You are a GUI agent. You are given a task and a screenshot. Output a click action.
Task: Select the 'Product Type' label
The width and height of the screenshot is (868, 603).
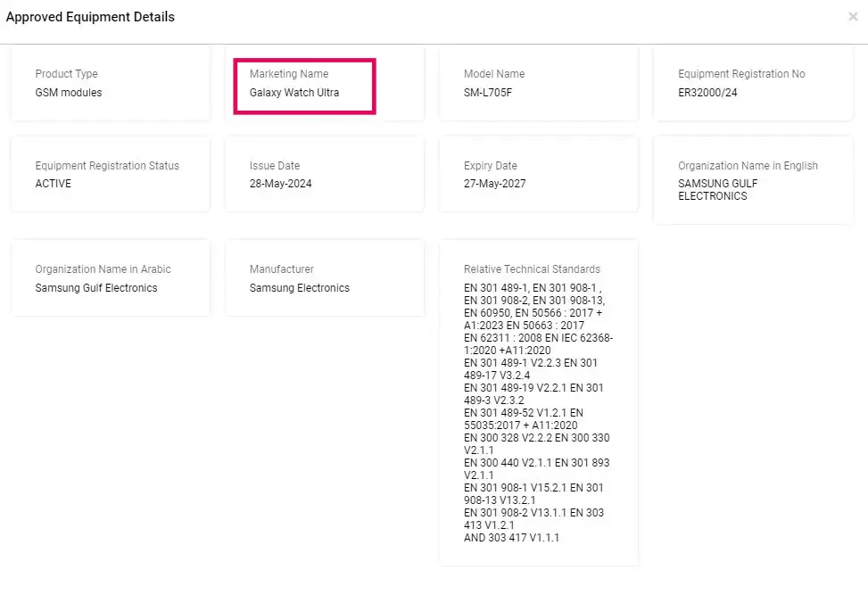66,74
